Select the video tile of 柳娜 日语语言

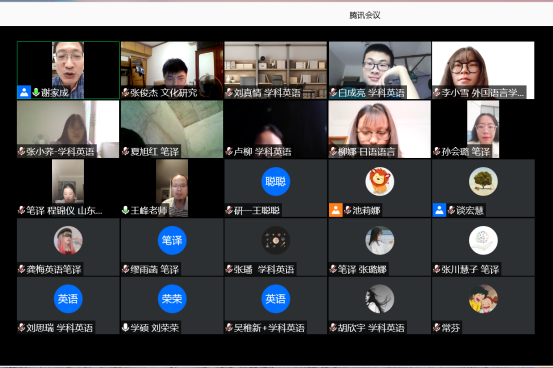(x=379, y=129)
